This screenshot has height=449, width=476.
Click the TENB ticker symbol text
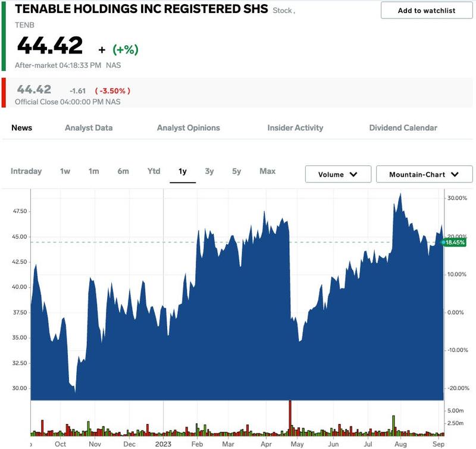coord(24,25)
